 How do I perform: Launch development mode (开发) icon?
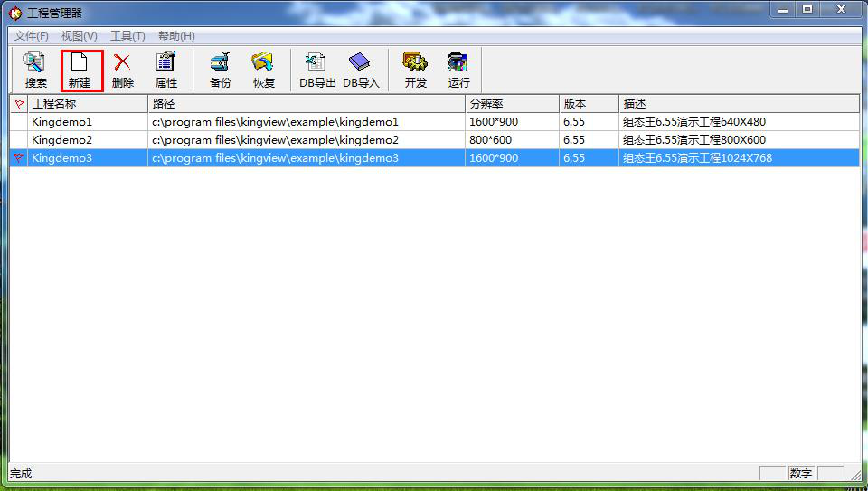[415, 70]
